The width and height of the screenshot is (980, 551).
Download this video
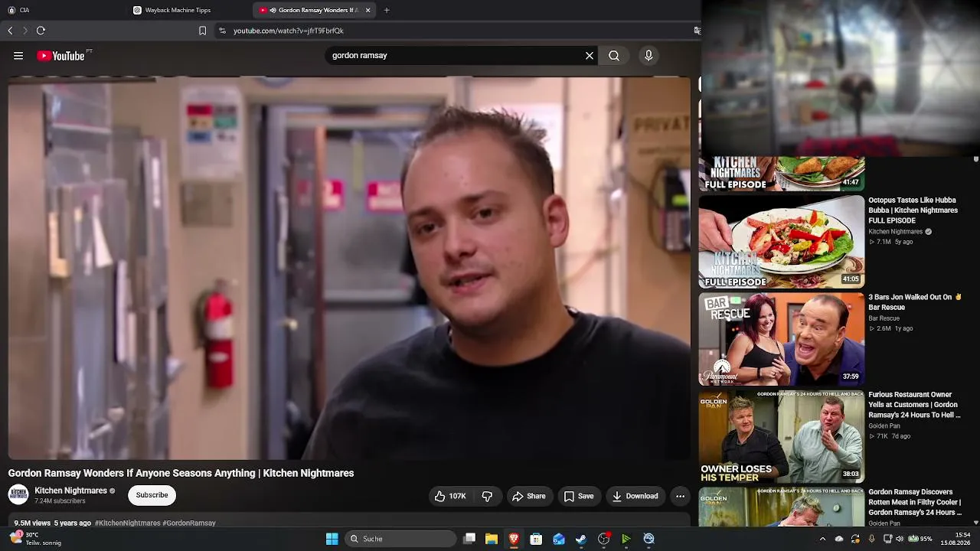point(635,496)
